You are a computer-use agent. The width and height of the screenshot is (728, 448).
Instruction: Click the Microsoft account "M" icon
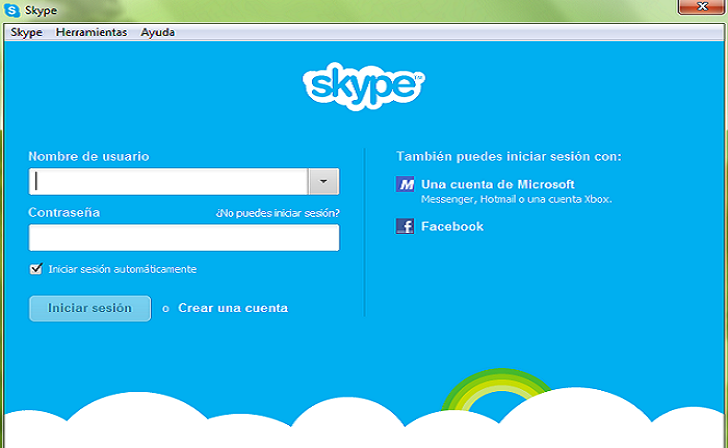point(405,185)
